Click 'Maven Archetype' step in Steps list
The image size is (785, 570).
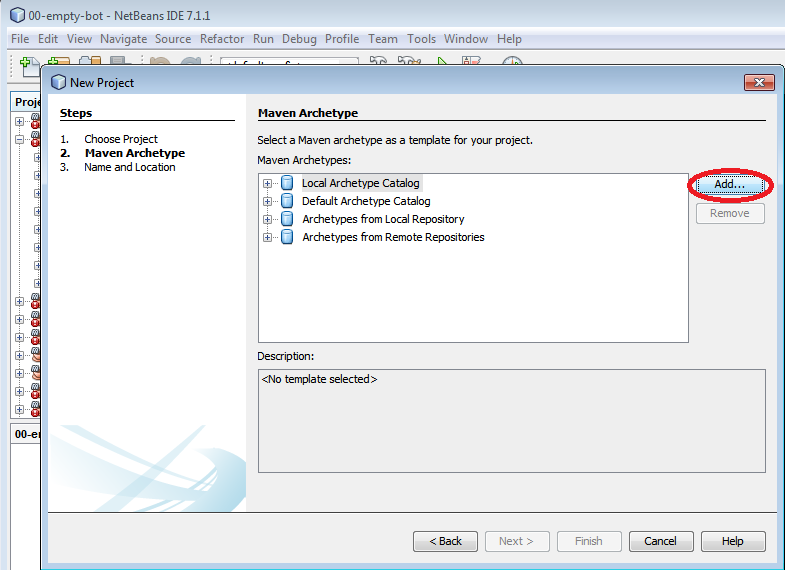tap(135, 153)
